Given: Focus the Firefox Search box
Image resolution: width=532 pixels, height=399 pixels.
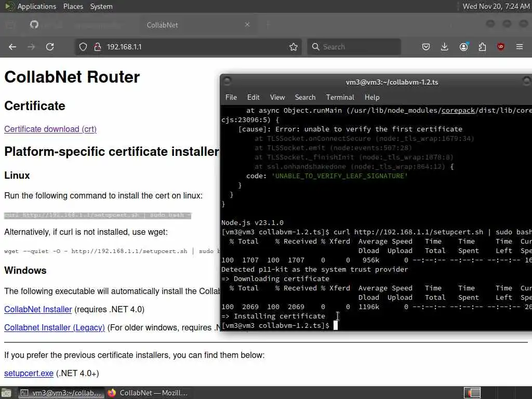Looking at the screenshot, I should [354, 47].
